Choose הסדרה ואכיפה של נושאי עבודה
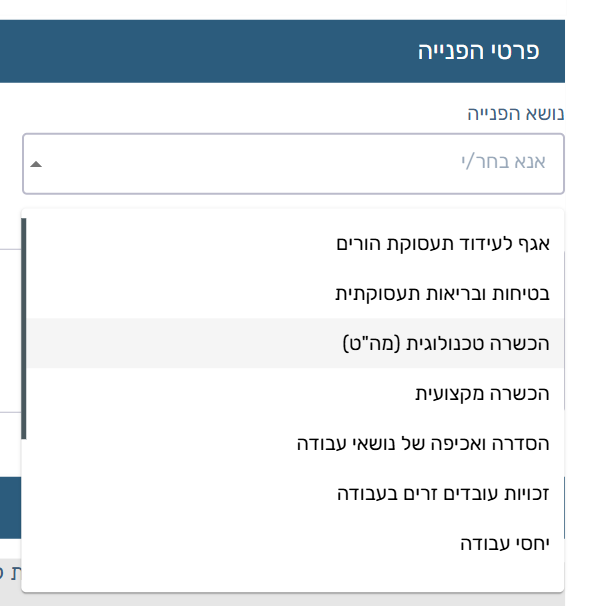 pos(423,443)
